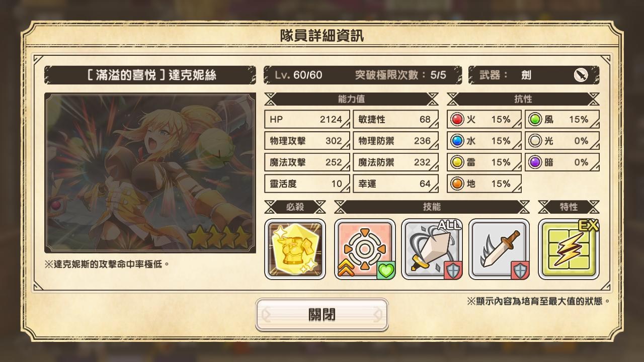Screen dimensions: 644x362
Task: Select the orange earth resistance orb
Action: 457,184
